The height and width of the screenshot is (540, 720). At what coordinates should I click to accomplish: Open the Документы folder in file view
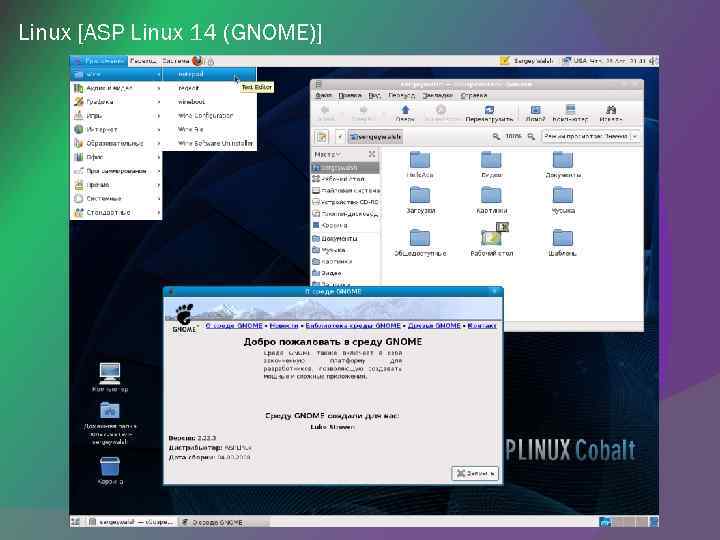point(563,164)
